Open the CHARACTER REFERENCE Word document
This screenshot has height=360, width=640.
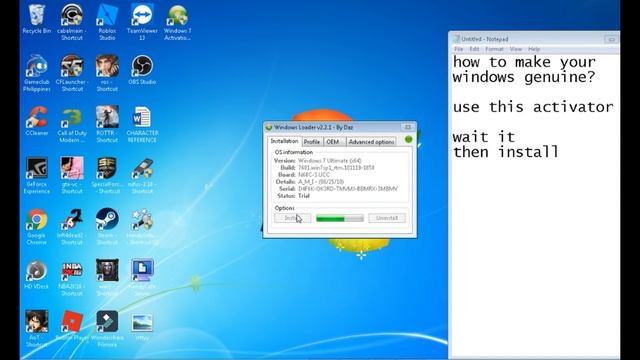[142, 118]
